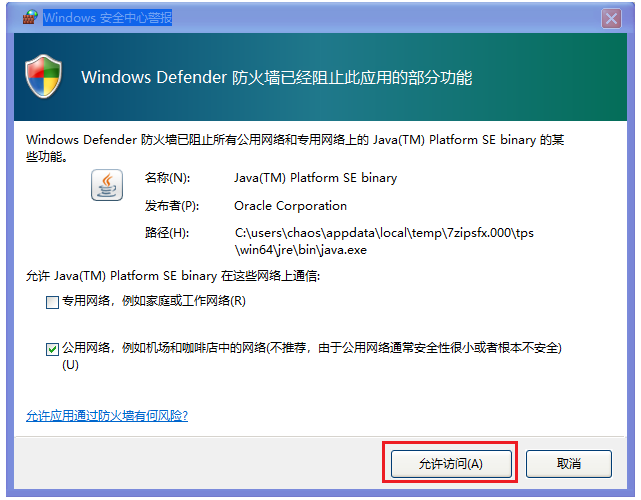Click the 路径(H): label
The width and height of the screenshot is (641, 500).
point(167,233)
